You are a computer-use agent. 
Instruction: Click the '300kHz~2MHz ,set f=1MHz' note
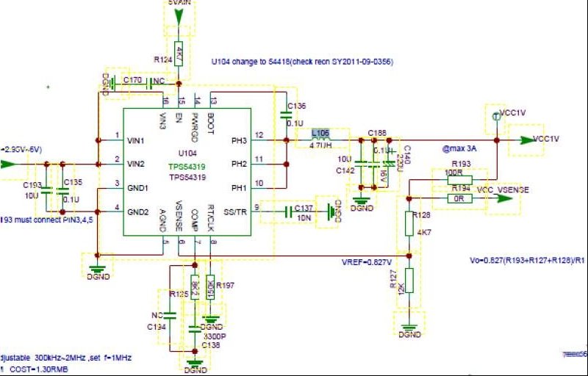coord(83,358)
